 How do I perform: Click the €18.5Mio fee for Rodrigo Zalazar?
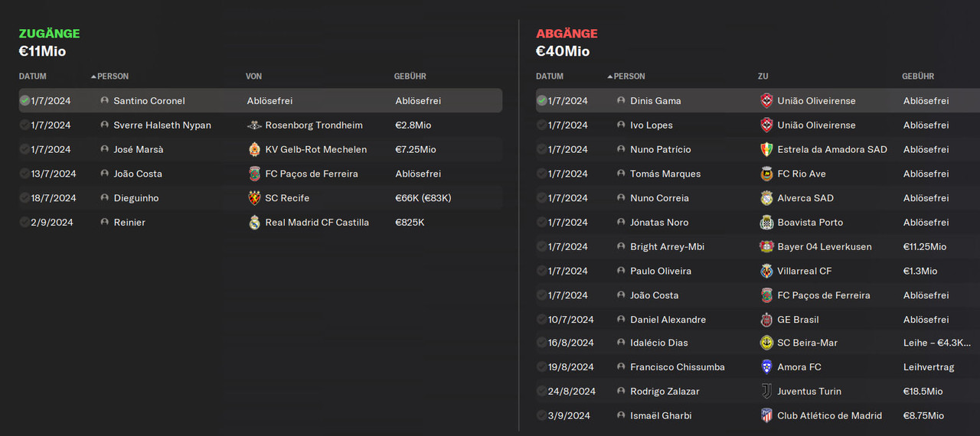(x=923, y=392)
